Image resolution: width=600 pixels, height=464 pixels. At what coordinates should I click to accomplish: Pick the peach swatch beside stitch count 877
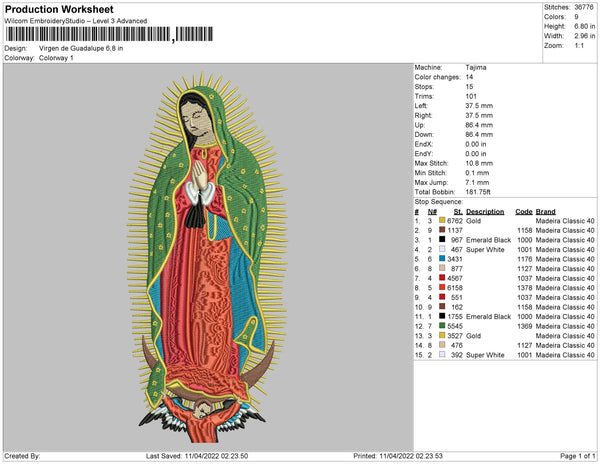coord(442,268)
